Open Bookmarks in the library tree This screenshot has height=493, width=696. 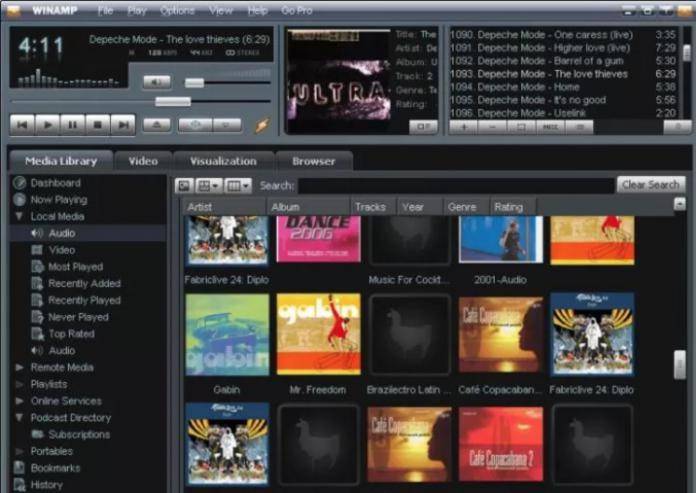(55, 468)
